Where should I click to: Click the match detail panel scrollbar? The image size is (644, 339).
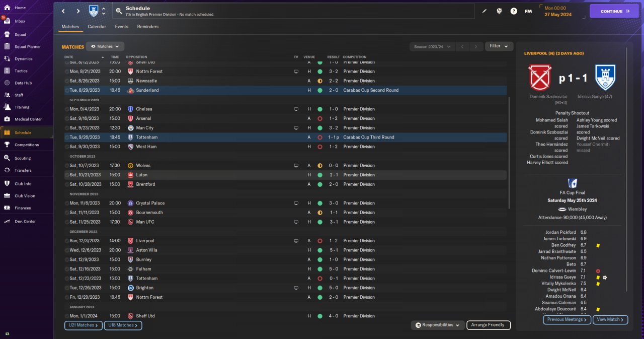pos(627,169)
